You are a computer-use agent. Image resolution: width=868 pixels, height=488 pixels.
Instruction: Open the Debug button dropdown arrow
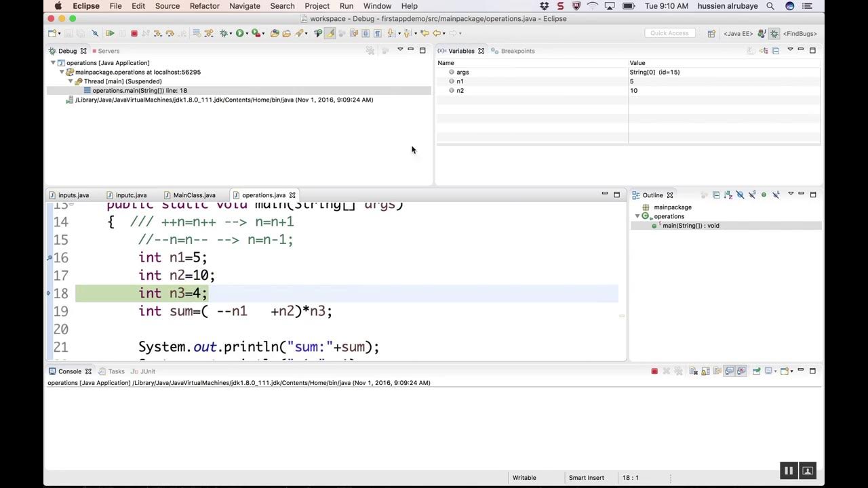pos(231,33)
